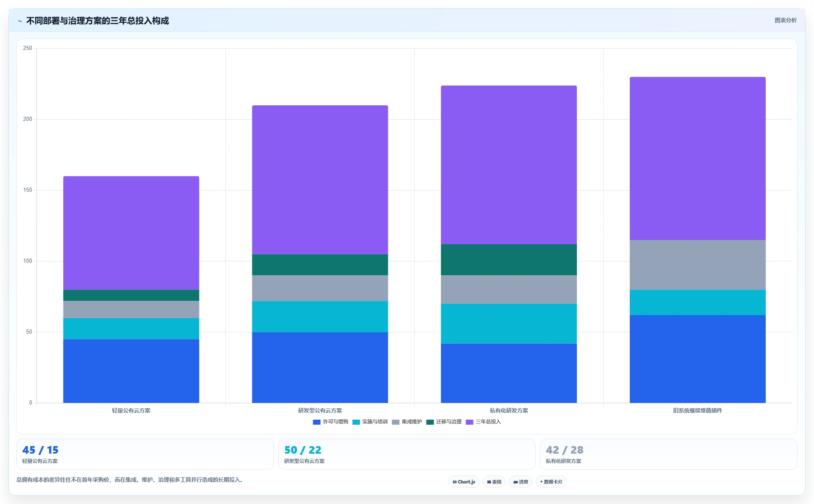The height and width of the screenshot is (504, 814).
Task: Click the cyan 实施与培训 segment of 私有化研发方案 bar
Action: tap(509, 324)
